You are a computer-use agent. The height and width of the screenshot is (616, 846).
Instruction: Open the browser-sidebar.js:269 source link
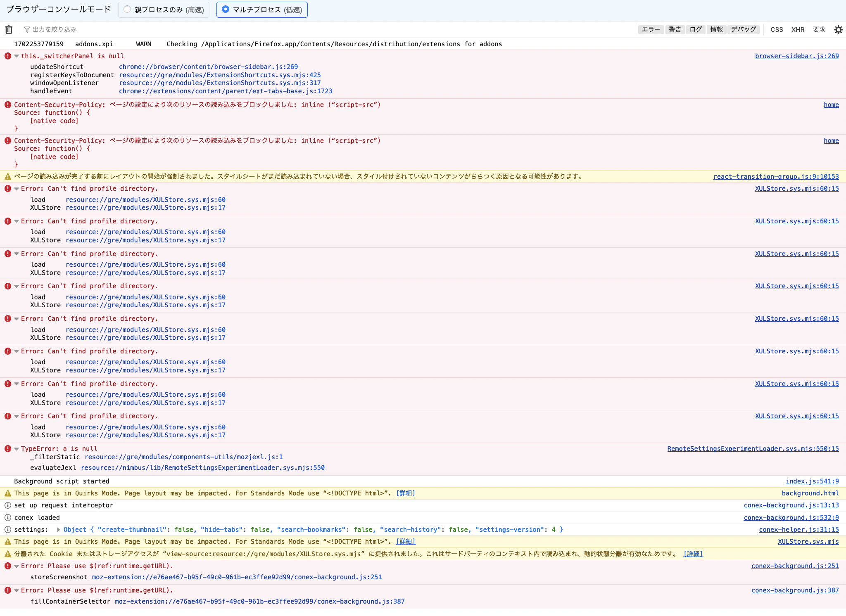coord(796,56)
